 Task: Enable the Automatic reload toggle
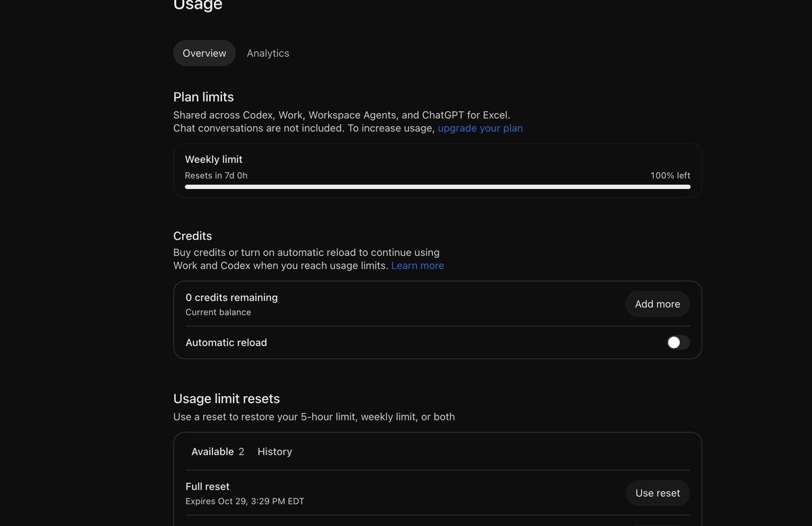pos(678,343)
